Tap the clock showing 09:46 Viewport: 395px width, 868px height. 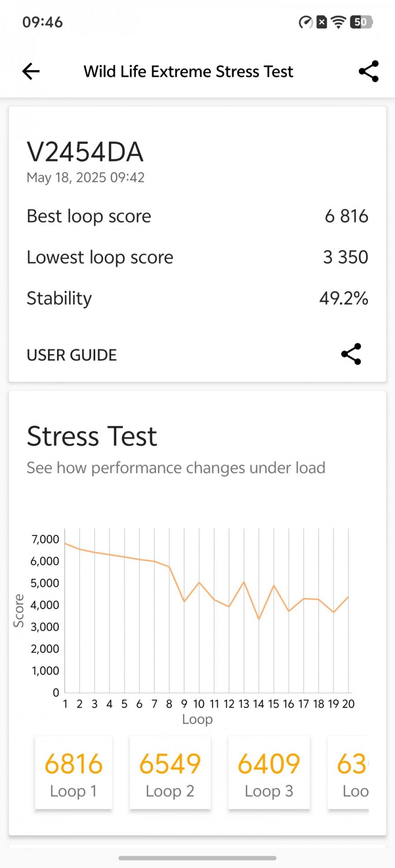tap(43, 22)
